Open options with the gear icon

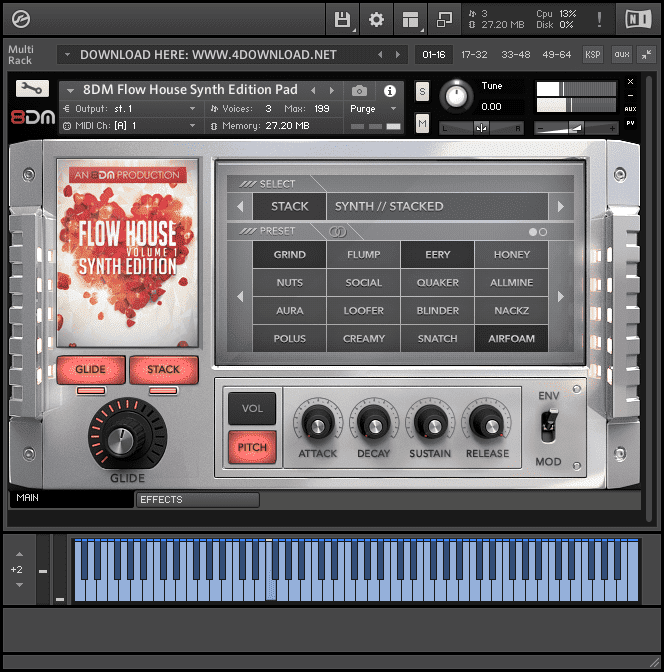tap(376, 19)
